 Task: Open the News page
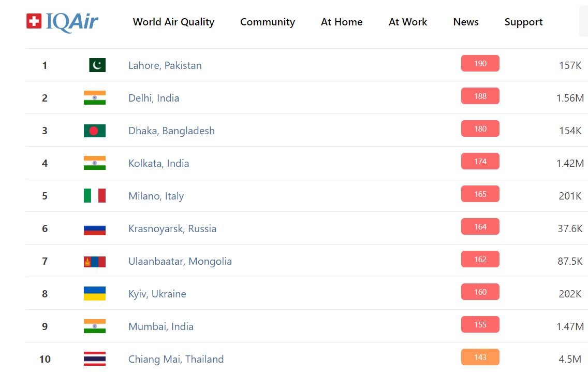(466, 22)
